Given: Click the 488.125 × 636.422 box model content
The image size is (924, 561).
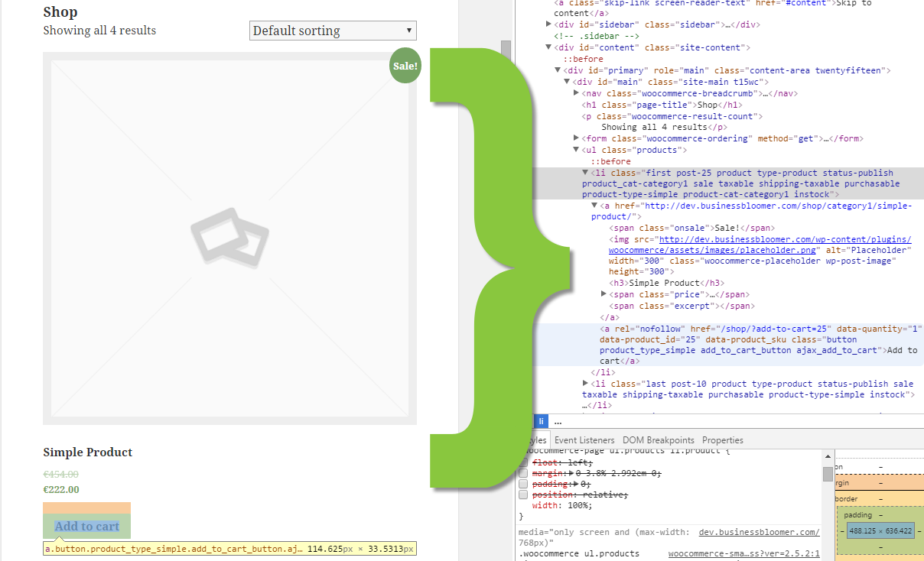Looking at the screenshot, I should click(880, 531).
